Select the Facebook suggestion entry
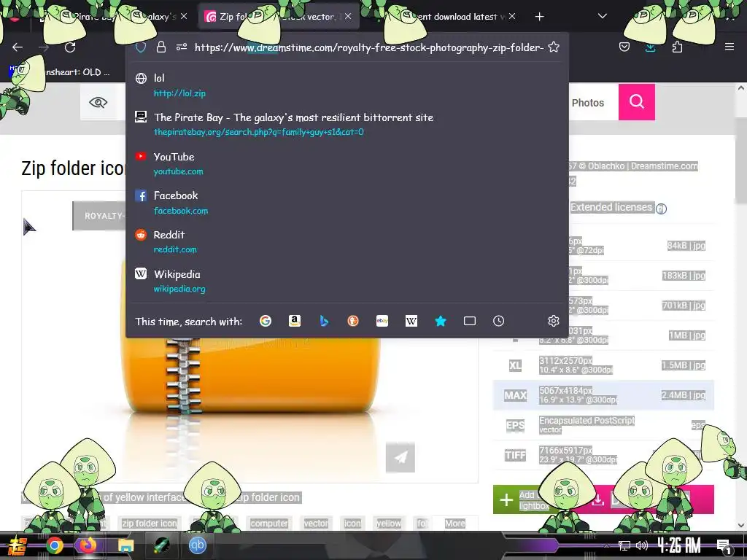This screenshot has height=560, width=747. click(347, 203)
